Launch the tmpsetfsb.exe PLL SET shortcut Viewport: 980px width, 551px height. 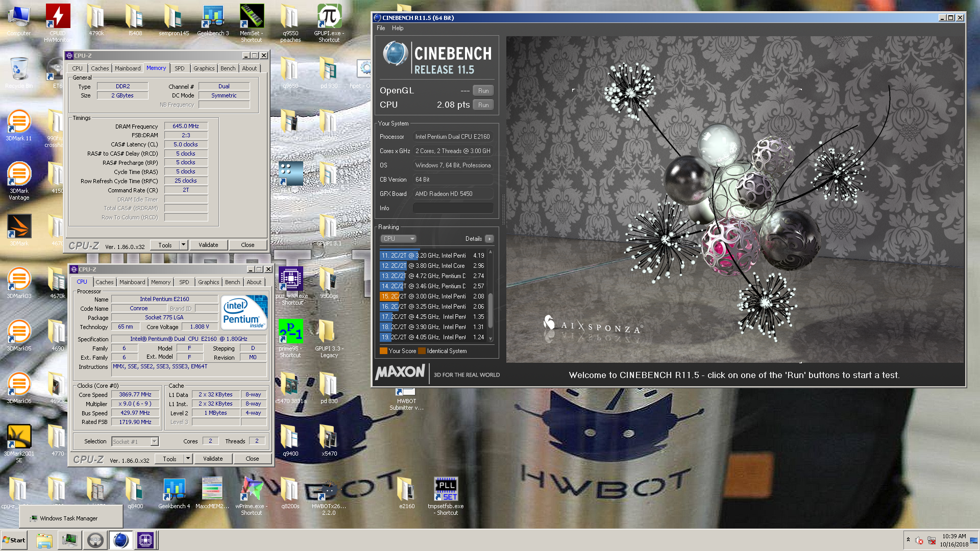click(446, 496)
